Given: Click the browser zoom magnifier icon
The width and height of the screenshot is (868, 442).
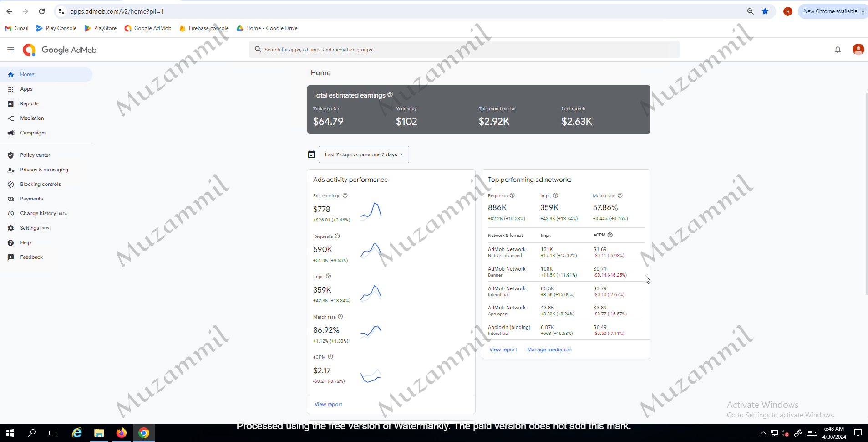Looking at the screenshot, I should [x=750, y=11].
